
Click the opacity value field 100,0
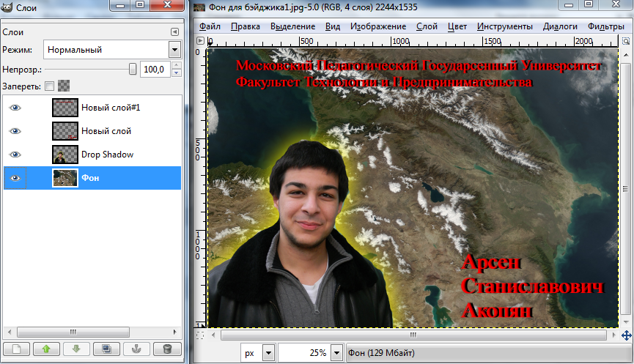(x=155, y=70)
